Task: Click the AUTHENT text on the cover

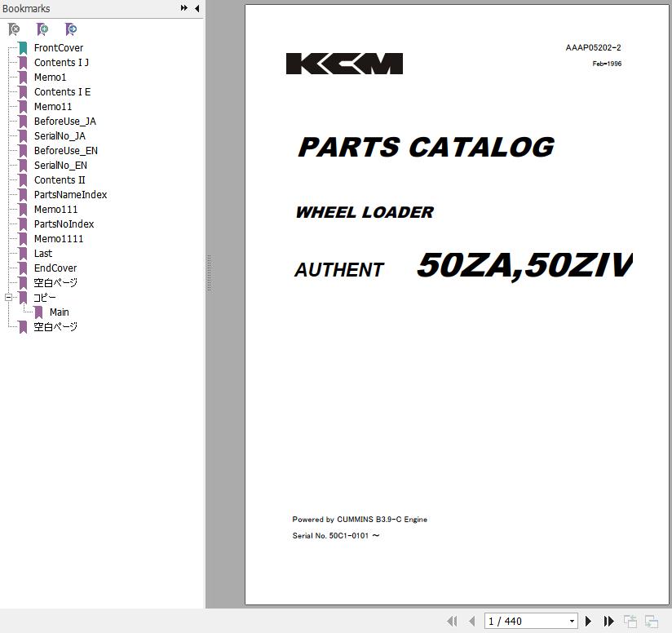Action: tap(339, 269)
